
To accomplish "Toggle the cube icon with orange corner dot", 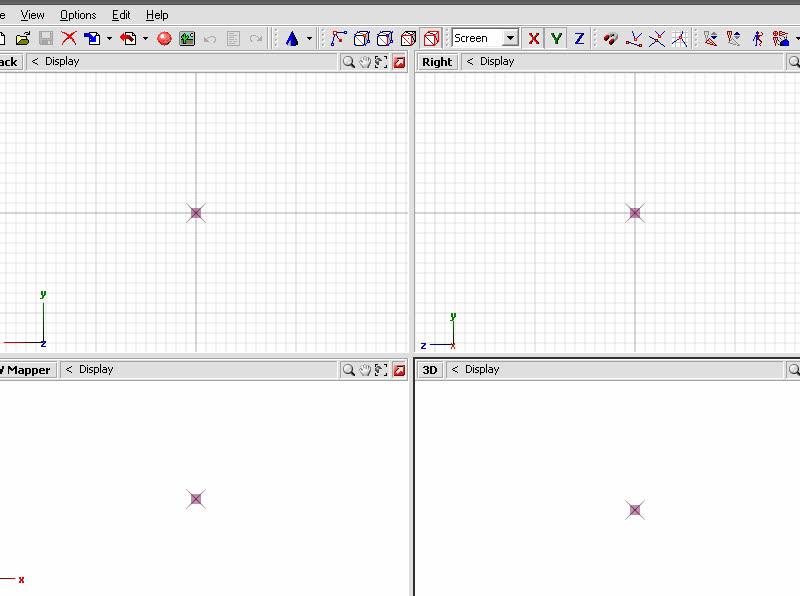I will (x=362, y=39).
